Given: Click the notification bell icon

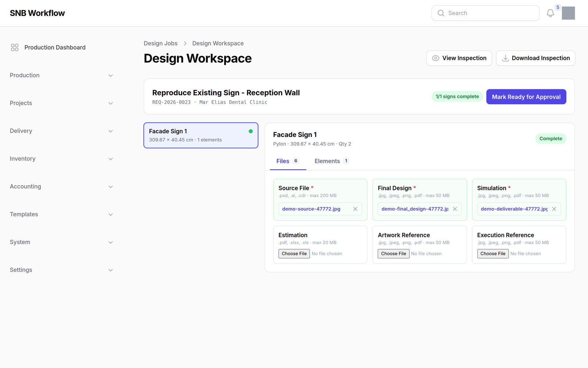Looking at the screenshot, I should tap(550, 13).
